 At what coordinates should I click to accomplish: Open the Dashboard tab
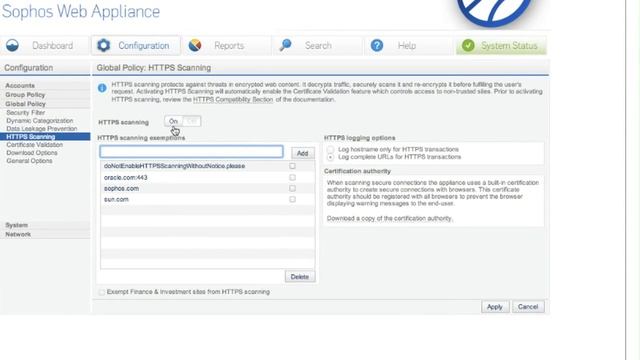[x=44, y=45]
